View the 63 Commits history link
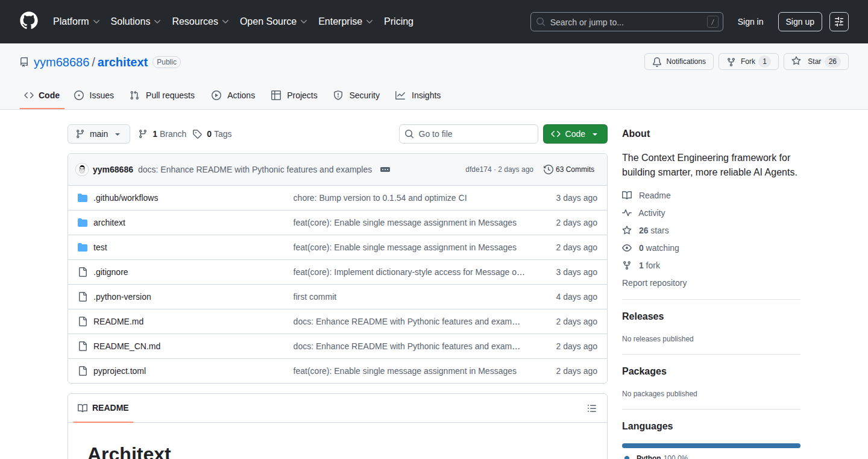The height and width of the screenshot is (459, 868). tap(569, 169)
